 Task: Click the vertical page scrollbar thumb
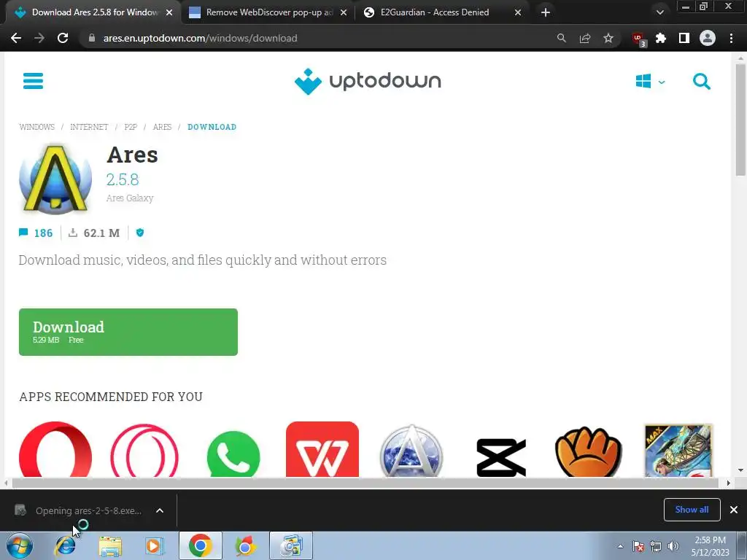[x=740, y=120]
